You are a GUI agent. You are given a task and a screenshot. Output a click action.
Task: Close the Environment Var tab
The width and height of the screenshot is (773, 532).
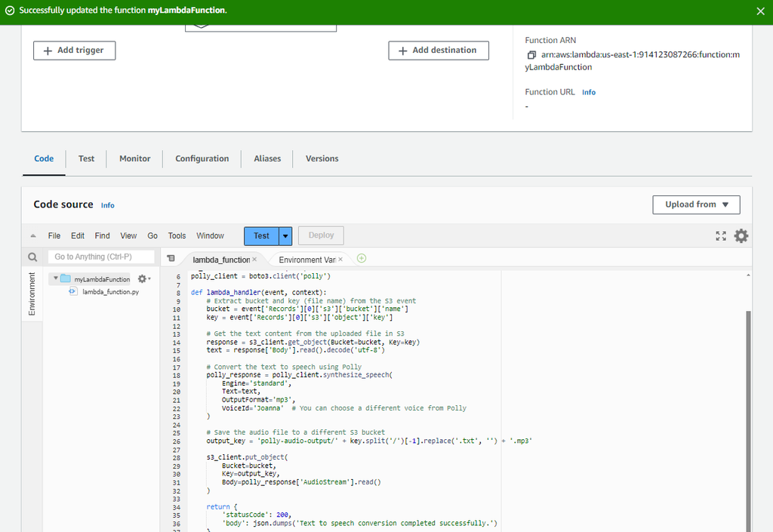pos(340,260)
